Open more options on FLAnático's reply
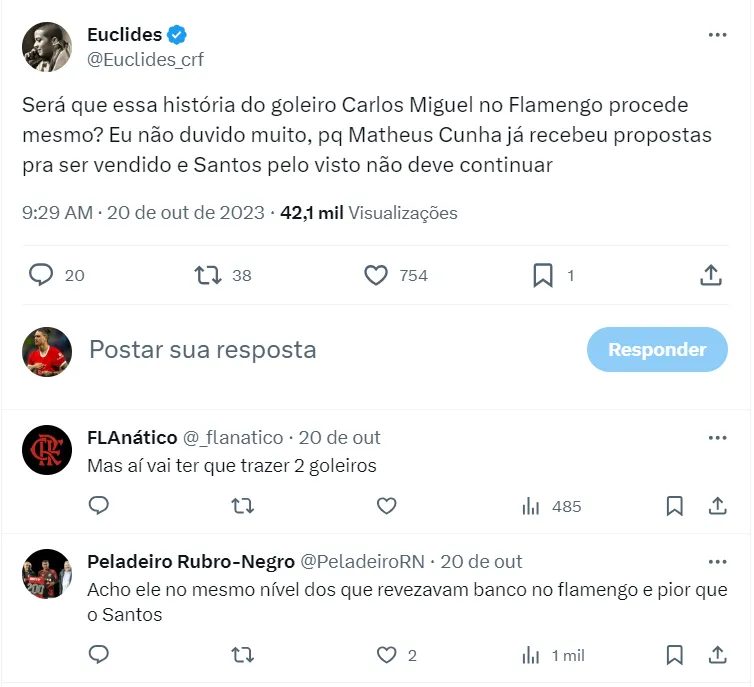 (717, 438)
